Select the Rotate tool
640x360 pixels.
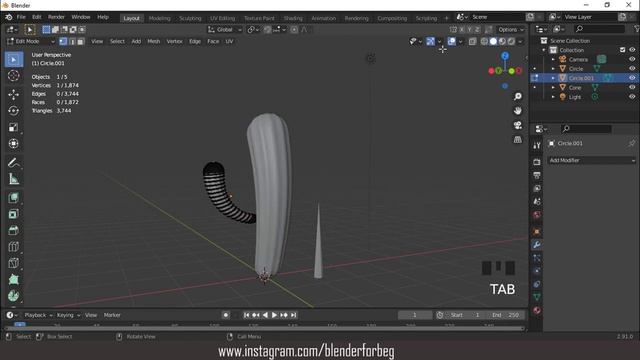pyautogui.click(x=13, y=111)
